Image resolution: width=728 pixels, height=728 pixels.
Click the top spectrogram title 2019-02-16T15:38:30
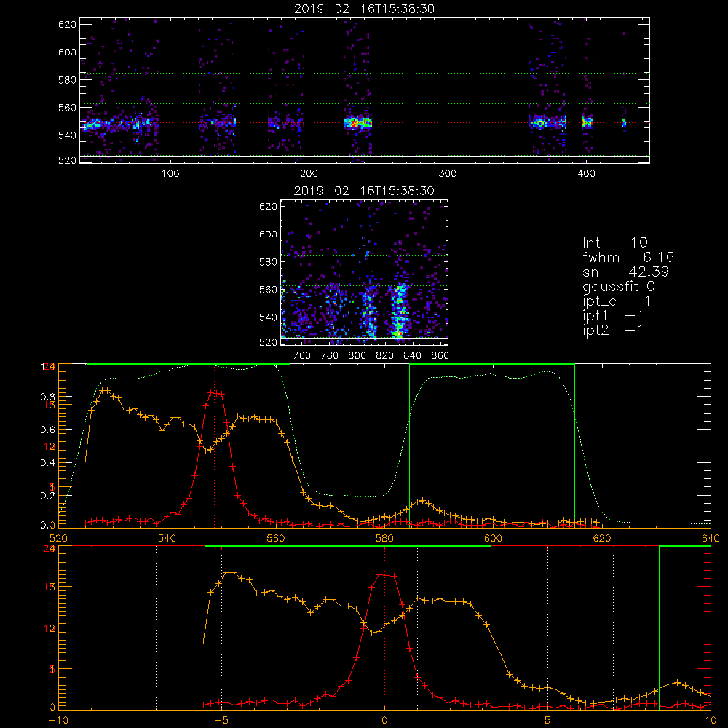365,9
